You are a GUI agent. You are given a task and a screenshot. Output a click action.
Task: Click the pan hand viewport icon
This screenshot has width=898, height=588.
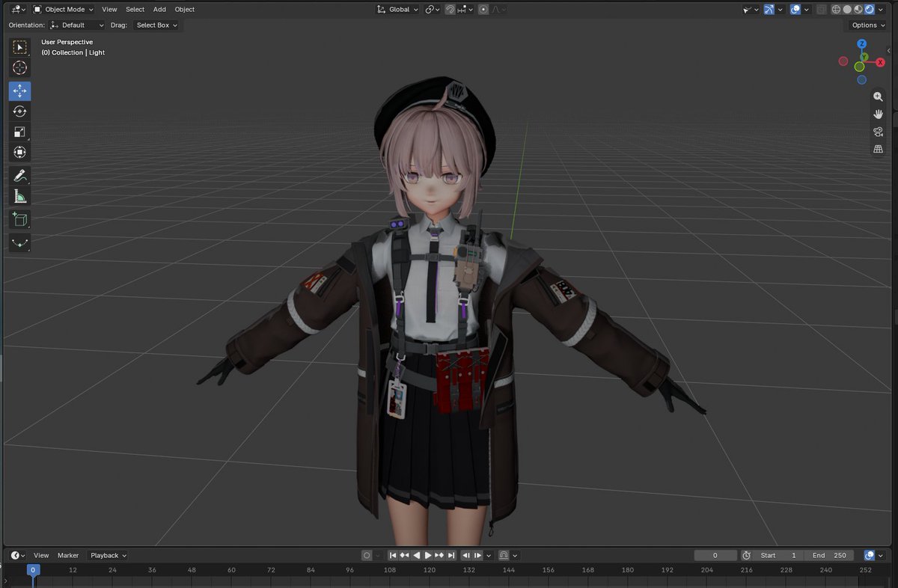(x=878, y=114)
